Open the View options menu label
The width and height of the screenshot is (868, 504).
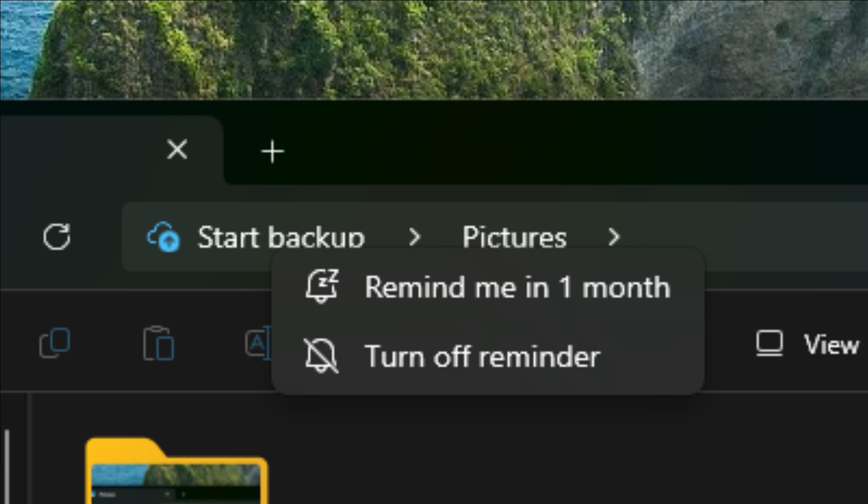tap(831, 345)
